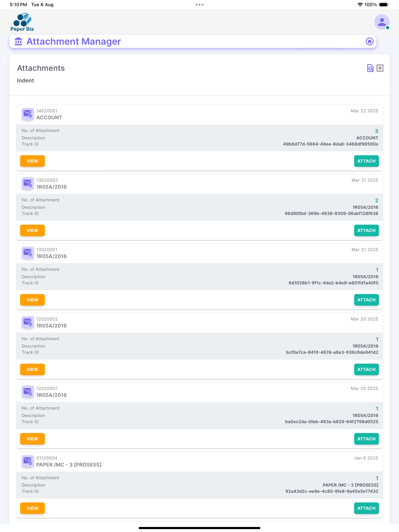Tap the three-dot multitasking indicator
Viewport: 399px width, 532px height.
click(199, 4)
